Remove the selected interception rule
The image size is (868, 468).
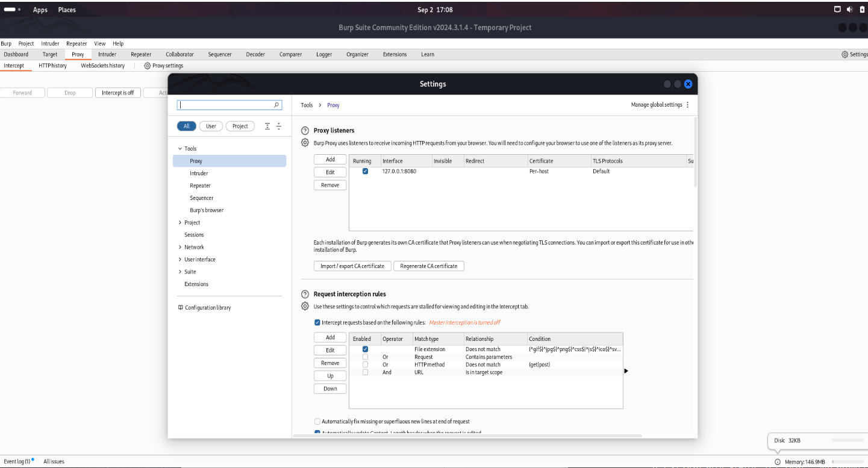pyautogui.click(x=330, y=363)
